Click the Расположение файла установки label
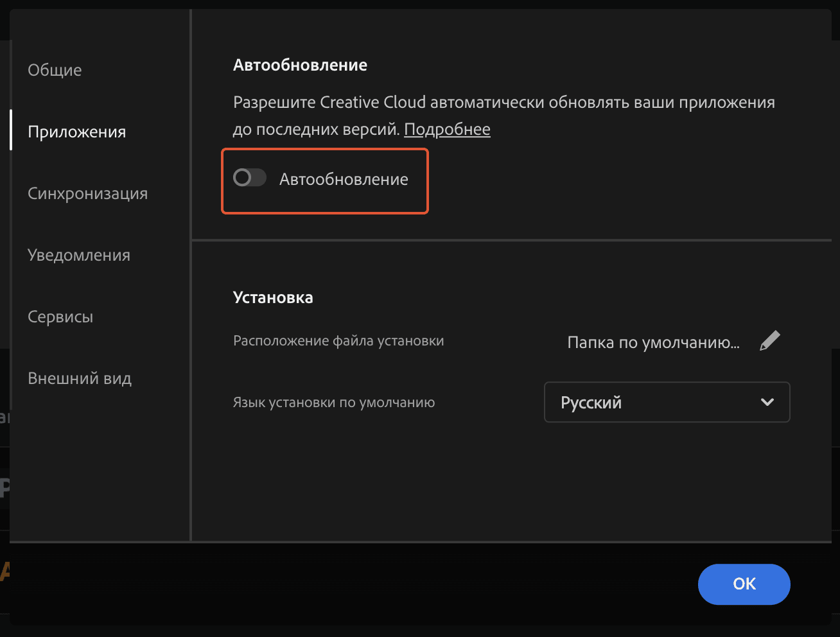This screenshot has height=637, width=840. pos(338,341)
